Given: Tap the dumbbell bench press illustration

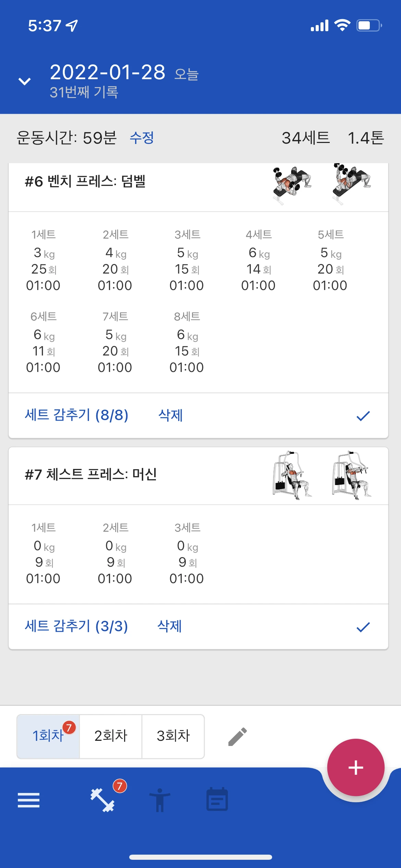Looking at the screenshot, I should 321,184.
